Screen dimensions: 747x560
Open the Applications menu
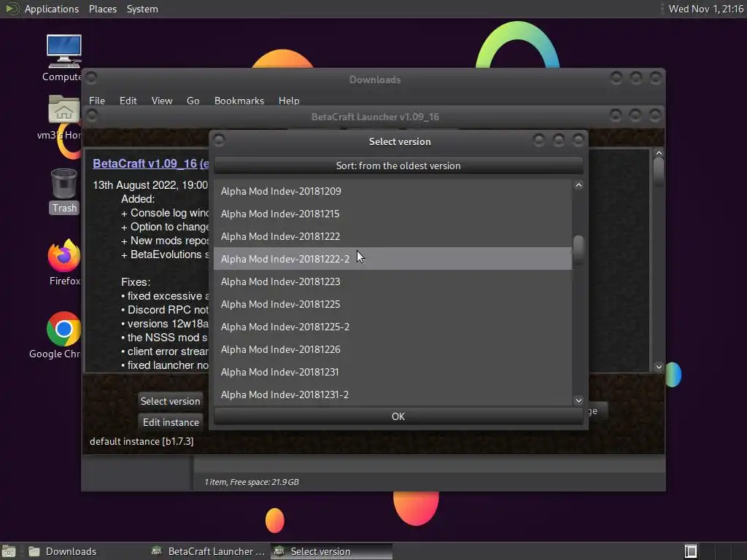[52, 9]
